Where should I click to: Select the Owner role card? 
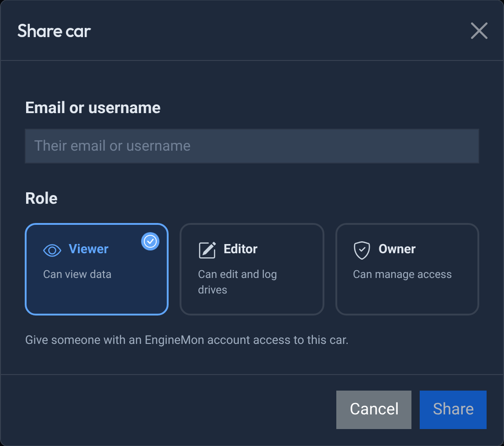407,269
